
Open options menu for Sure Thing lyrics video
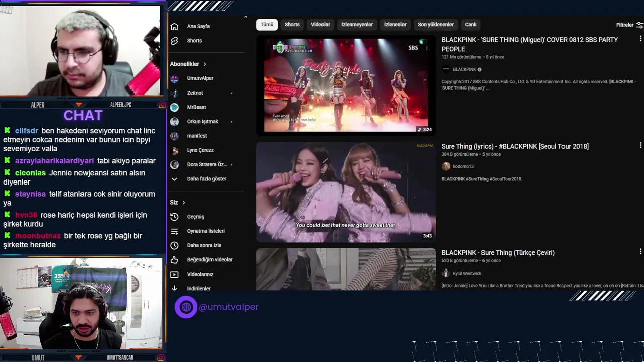coord(640,145)
